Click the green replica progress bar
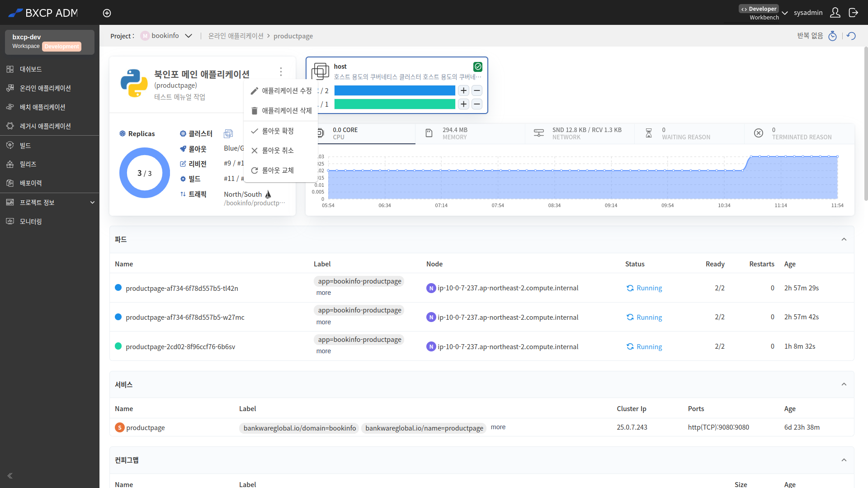The image size is (868, 488). (395, 104)
